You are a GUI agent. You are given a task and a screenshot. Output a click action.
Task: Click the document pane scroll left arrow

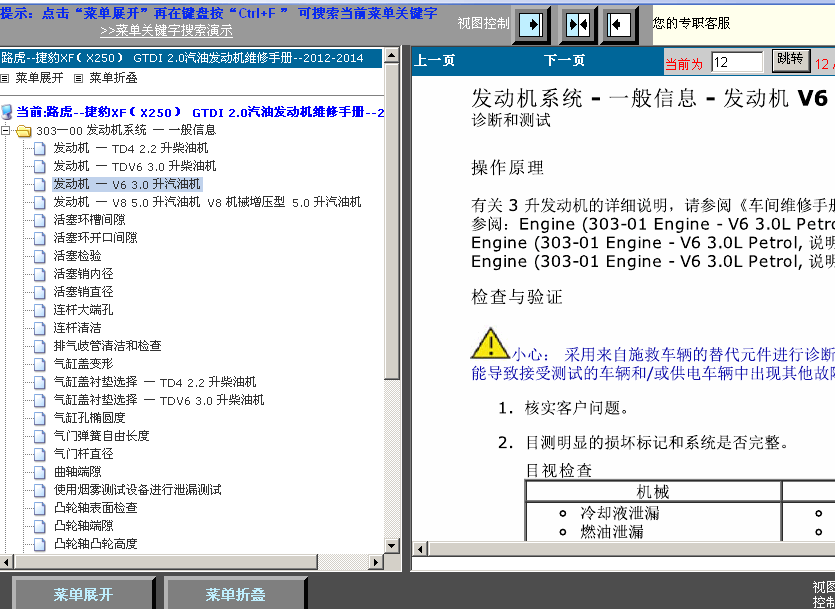pyautogui.click(x=420, y=549)
